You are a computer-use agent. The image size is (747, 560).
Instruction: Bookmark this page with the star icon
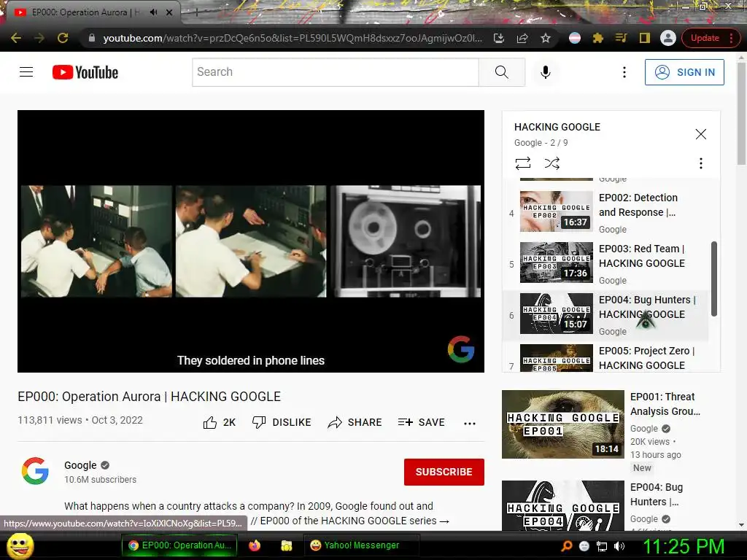[546, 38]
